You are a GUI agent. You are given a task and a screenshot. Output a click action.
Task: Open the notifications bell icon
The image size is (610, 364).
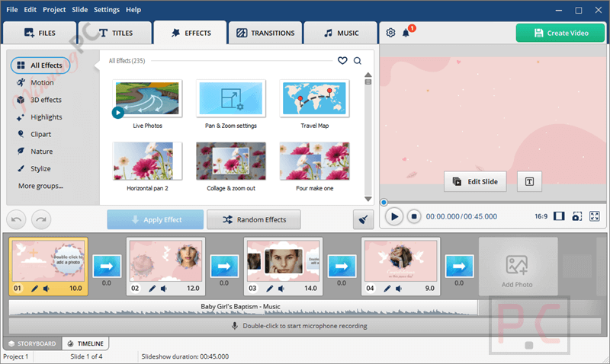pos(406,33)
